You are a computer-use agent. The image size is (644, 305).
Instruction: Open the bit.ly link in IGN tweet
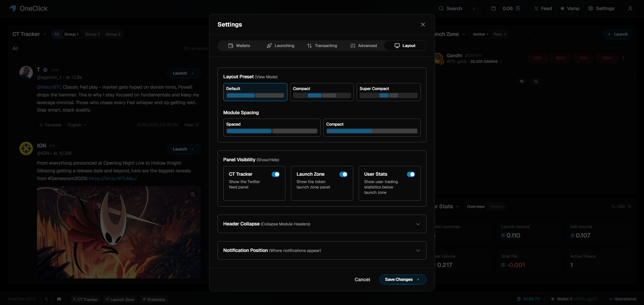click(112, 178)
